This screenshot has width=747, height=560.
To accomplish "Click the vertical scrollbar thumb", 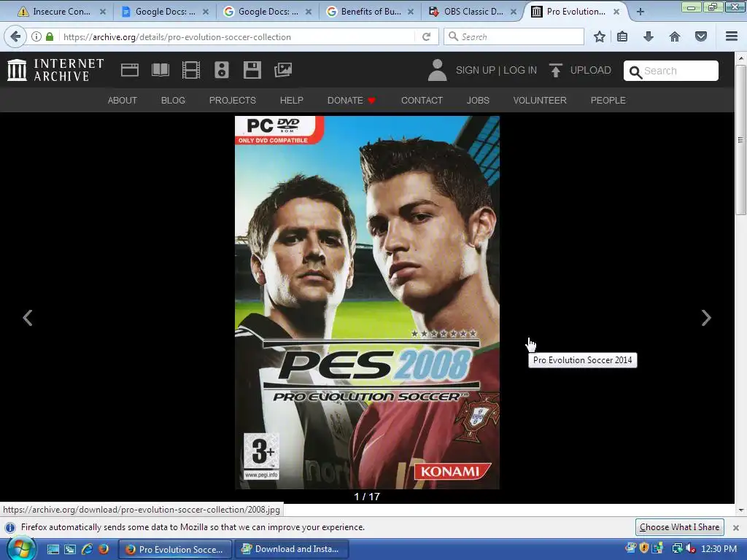I will [741, 139].
